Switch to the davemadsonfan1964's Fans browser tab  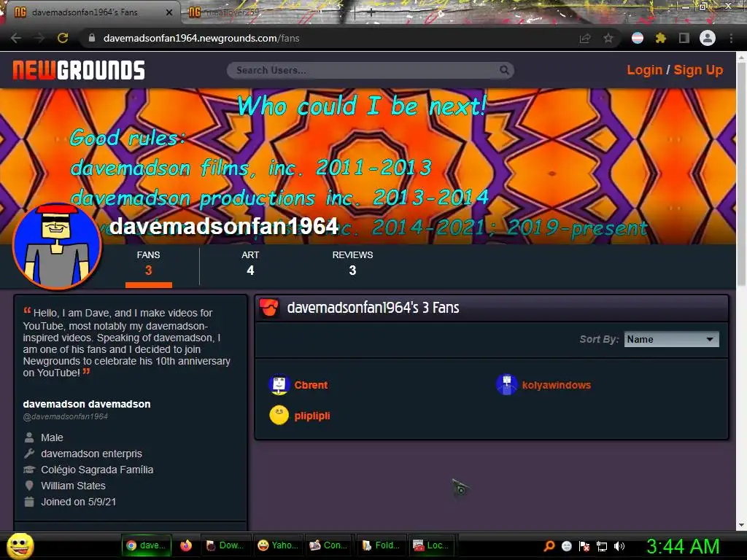pyautogui.click(x=90, y=12)
